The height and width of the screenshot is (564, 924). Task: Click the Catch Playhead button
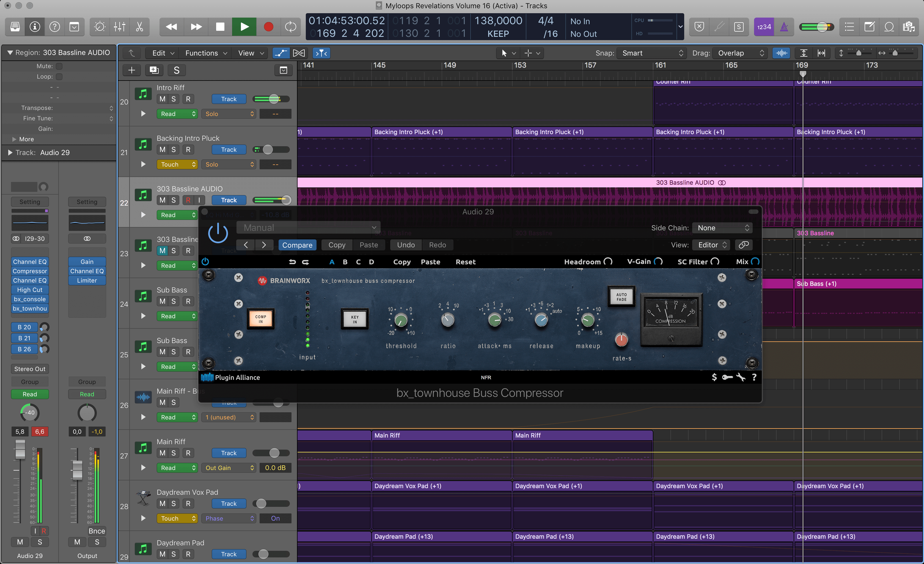click(x=321, y=53)
